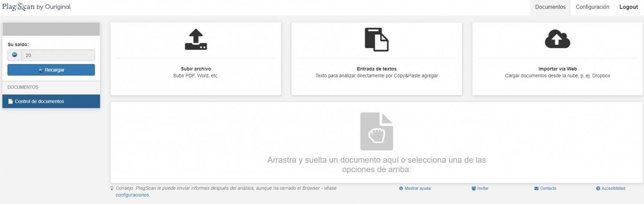Open the Documentos tab

[x=550, y=7]
